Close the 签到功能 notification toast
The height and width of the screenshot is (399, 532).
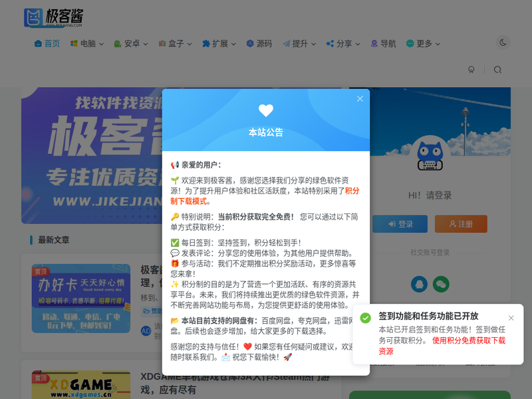[x=511, y=318]
